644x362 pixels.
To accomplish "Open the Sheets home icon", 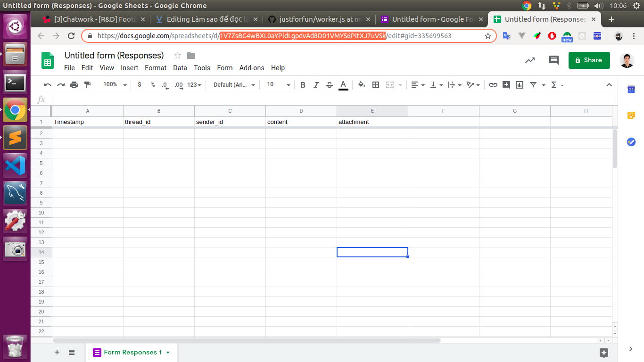I will click(48, 61).
